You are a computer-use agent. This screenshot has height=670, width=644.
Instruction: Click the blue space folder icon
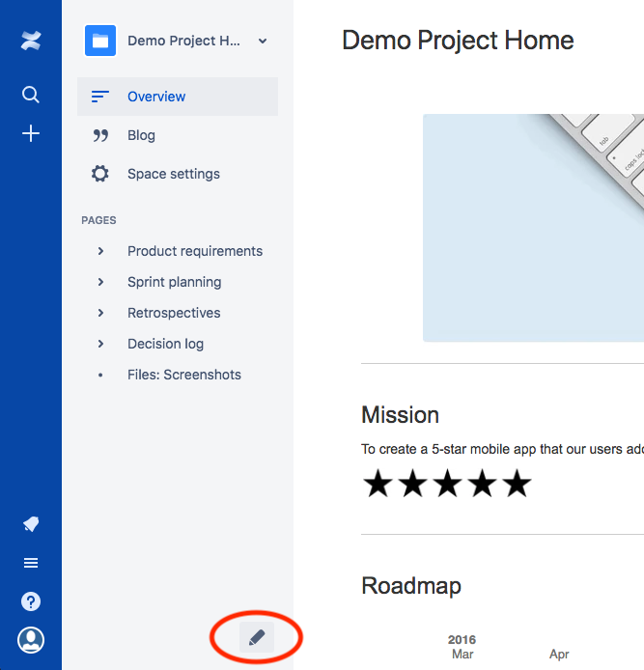coord(100,41)
